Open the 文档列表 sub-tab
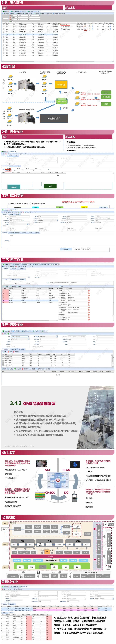This screenshot has height=644, width=116. coord(22,349)
